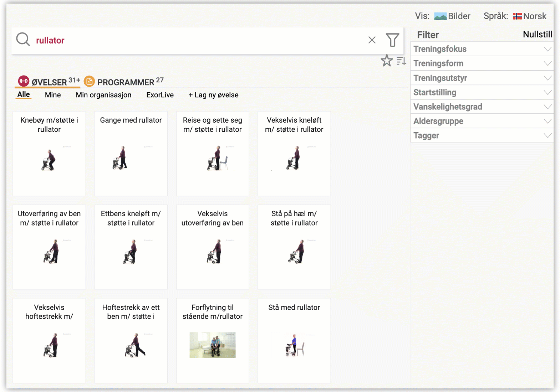The width and height of the screenshot is (560, 392).
Task: Open Gange med rullator exercise image
Action: [131, 158]
